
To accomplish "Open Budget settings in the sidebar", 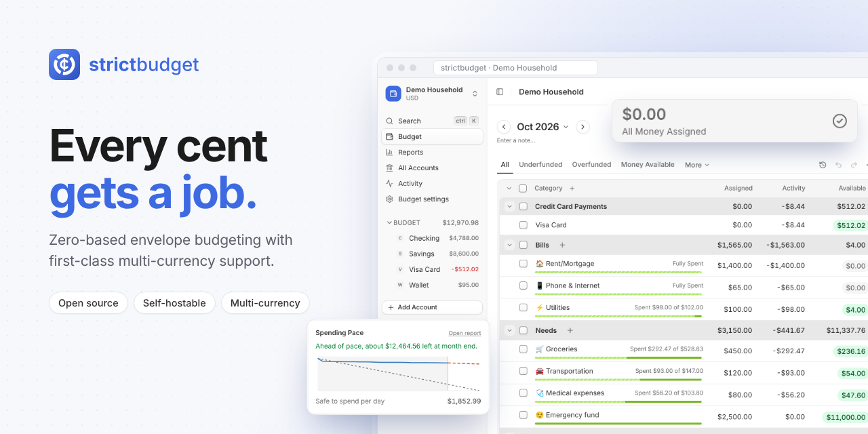I will pyautogui.click(x=432, y=199).
